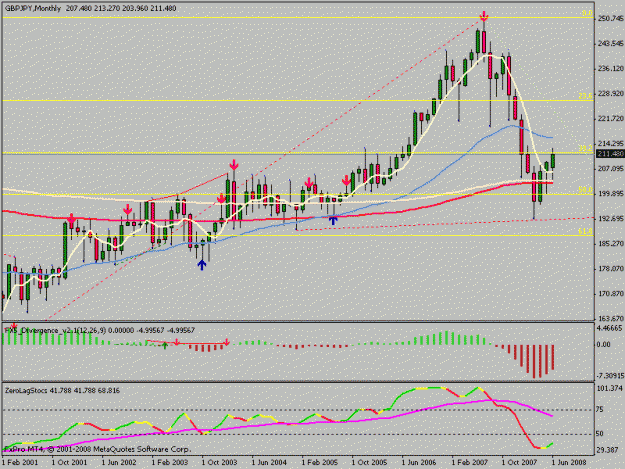The width and height of the screenshot is (625, 469).
Task: Click the 170.870 price axis label
Action: point(611,294)
